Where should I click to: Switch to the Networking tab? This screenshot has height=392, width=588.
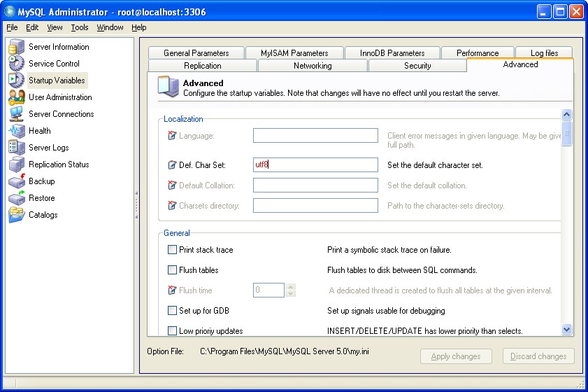[313, 66]
